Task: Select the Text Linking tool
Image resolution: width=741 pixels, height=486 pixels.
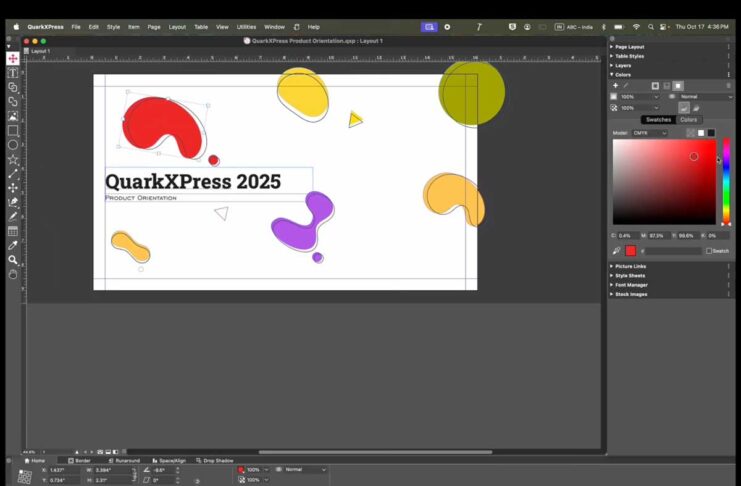Action: [x=13, y=87]
